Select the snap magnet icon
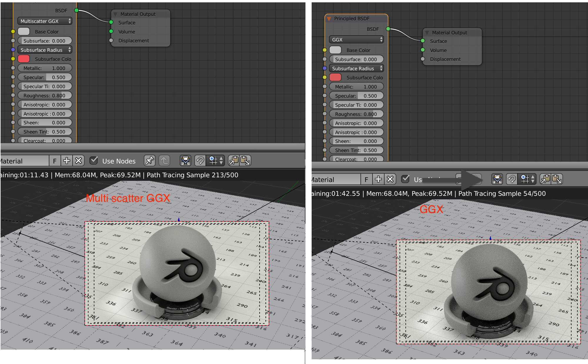This screenshot has width=588, height=364. pos(200,161)
